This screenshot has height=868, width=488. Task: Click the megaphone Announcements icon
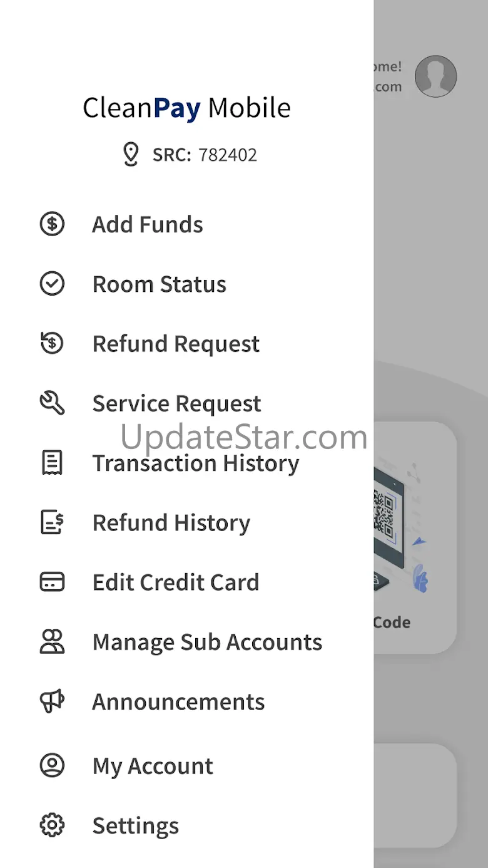52,701
